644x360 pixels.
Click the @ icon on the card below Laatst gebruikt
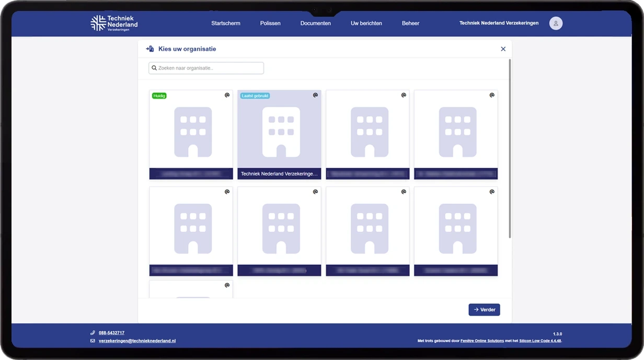pyautogui.click(x=315, y=192)
